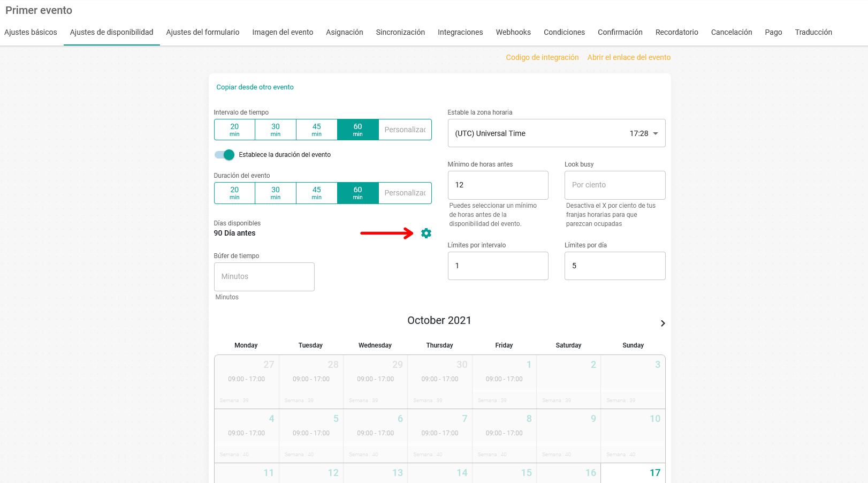Screen dimensions: 868x483
Task: Click the 'Minutos' buffer time field
Action: (264, 276)
